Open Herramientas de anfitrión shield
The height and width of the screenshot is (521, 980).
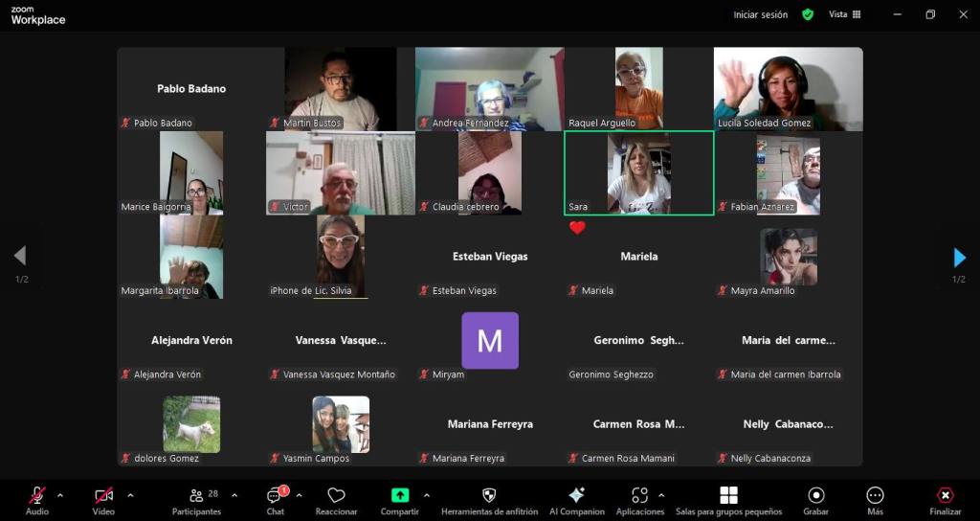(488, 500)
